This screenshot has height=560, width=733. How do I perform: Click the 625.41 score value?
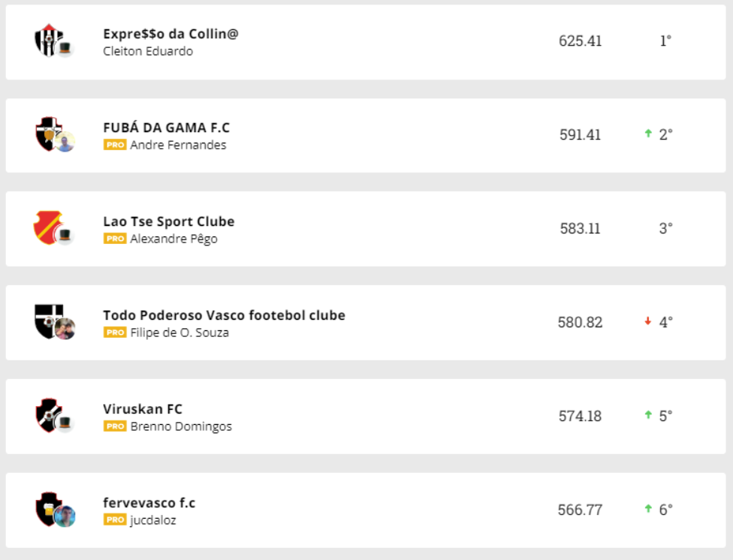(581, 41)
